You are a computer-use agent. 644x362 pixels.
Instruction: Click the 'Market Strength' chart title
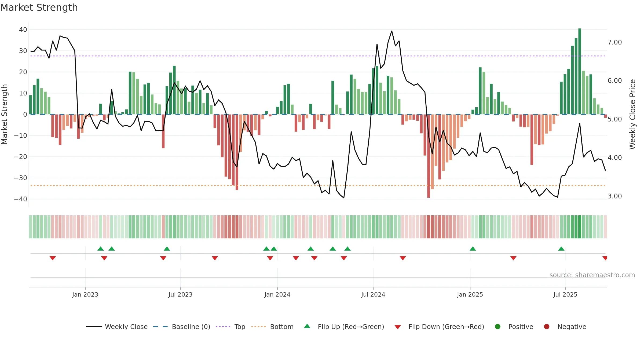39,8
